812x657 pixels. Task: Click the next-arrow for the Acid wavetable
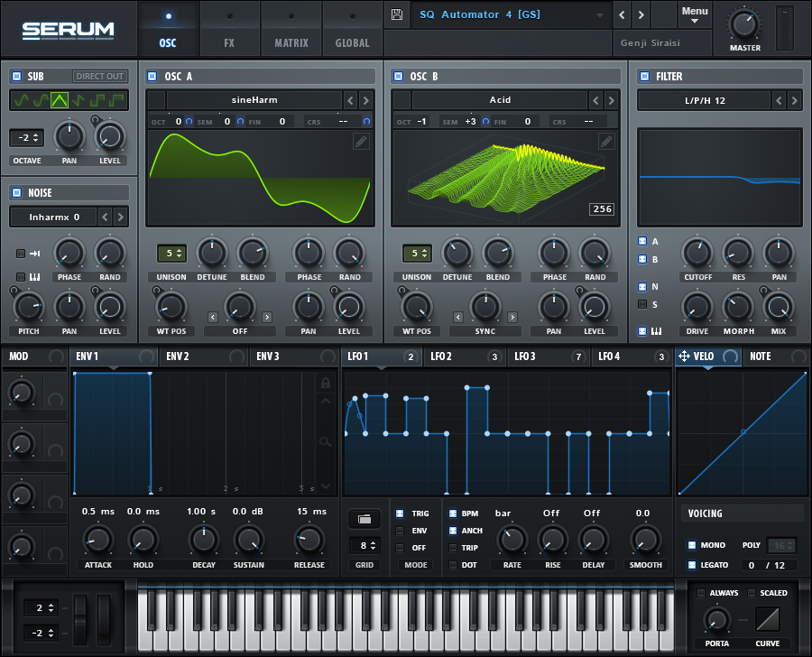609,100
